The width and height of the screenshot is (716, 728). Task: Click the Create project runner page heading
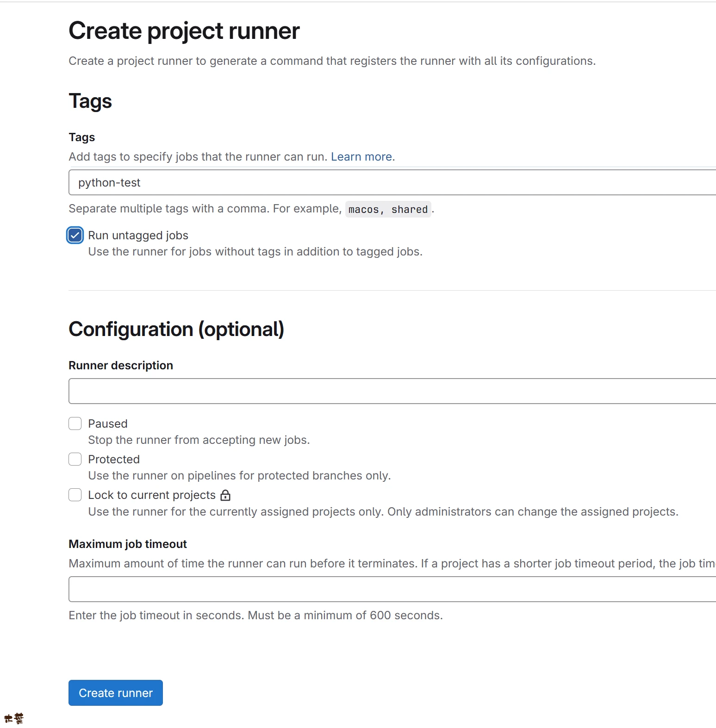click(x=184, y=31)
